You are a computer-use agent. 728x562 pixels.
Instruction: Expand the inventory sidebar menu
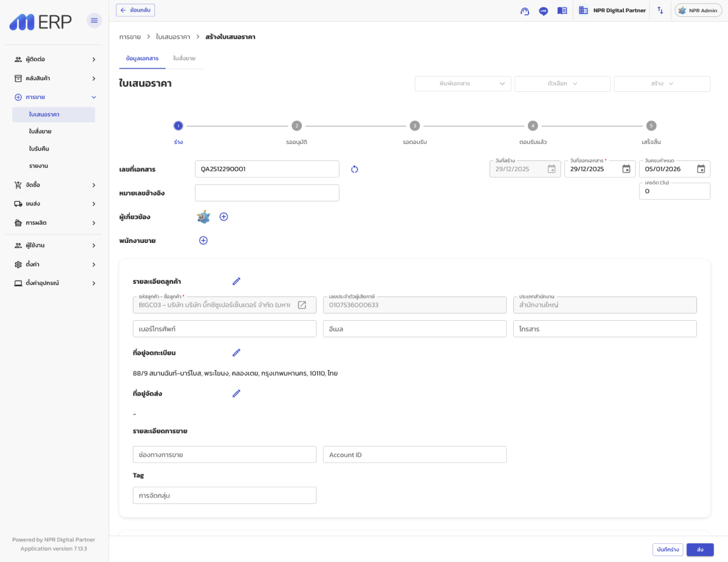click(54, 78)
